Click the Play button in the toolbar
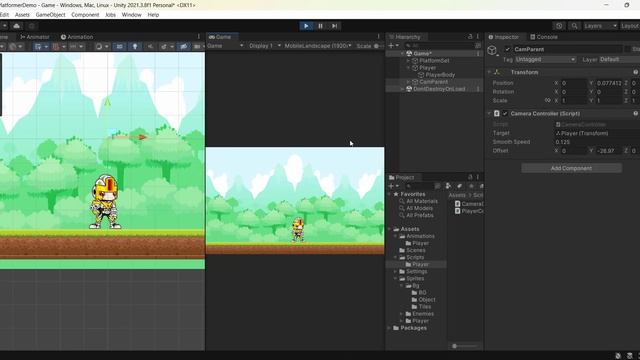Screen dimensions: 640x360 (306, 26)
